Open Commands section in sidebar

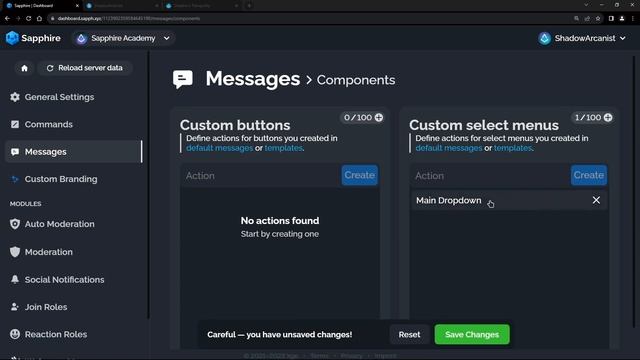(73, 124)
